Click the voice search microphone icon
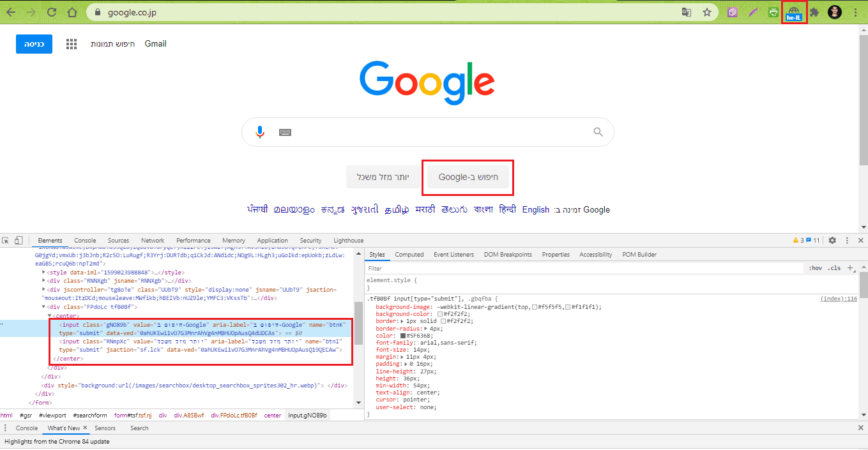868x450 pixels. (259, 131)
